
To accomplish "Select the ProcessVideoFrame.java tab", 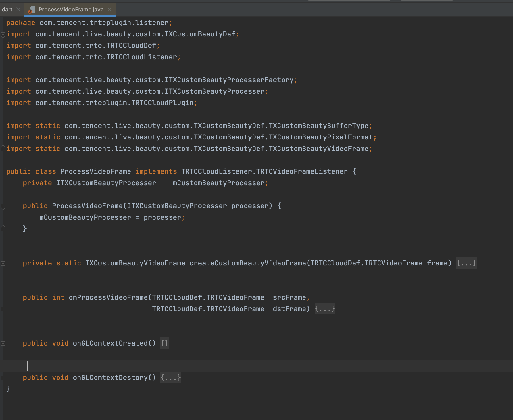I will tap(71, 10).
